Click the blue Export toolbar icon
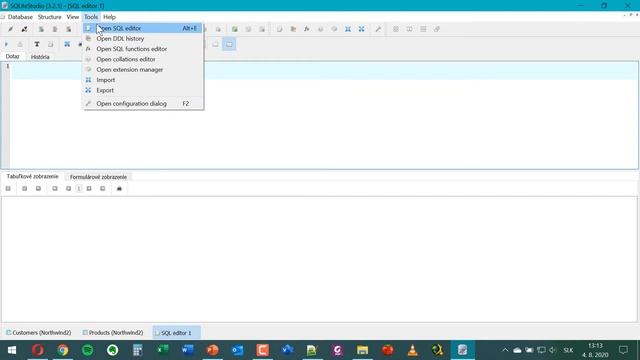 coord(362,29)
